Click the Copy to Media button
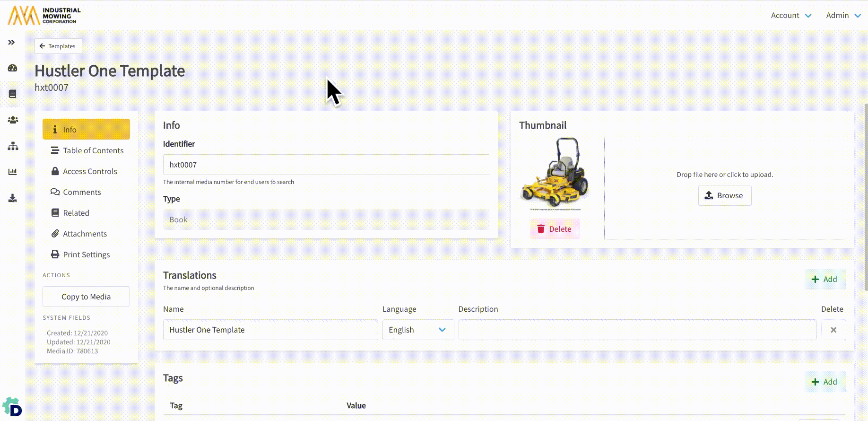 (86, 297)
